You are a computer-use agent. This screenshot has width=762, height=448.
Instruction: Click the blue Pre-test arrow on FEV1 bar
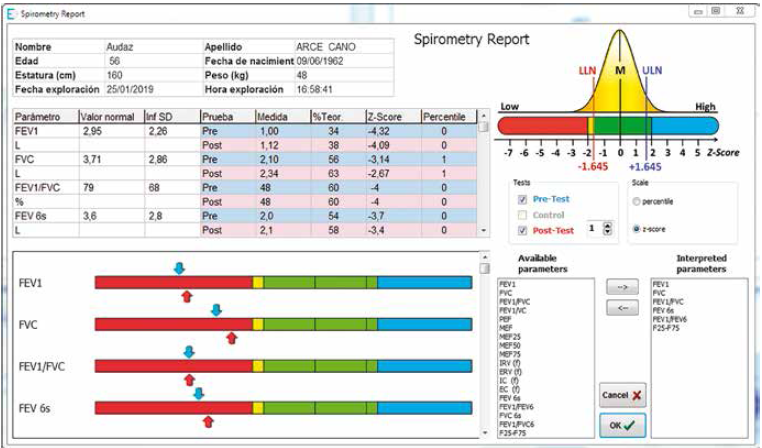[x=179, y=269]
